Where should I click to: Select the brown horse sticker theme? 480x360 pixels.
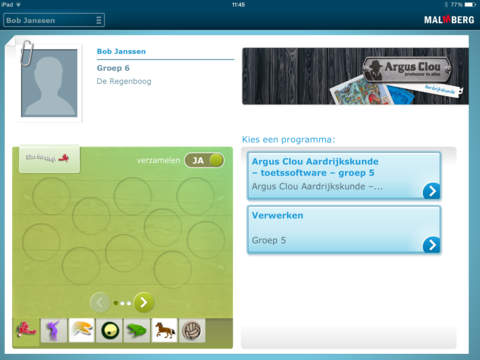pos(164,330)
